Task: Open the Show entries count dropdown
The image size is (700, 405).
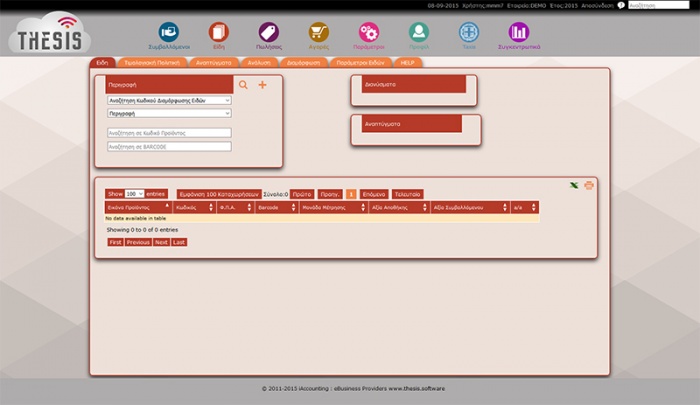Action: point(134,194)
